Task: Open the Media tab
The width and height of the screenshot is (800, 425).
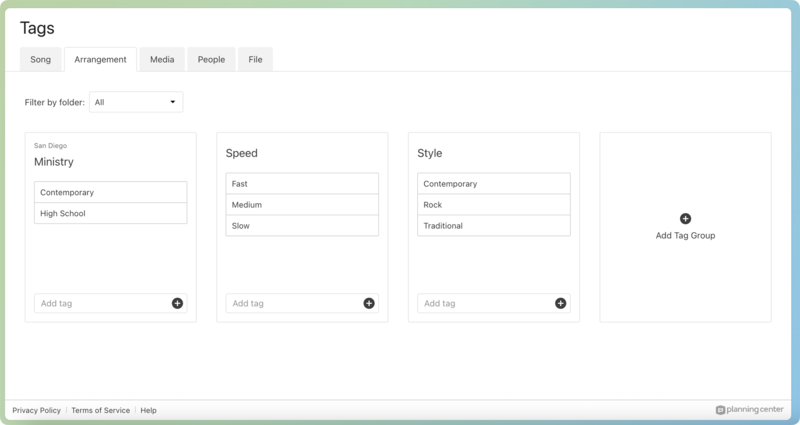Action: click(x=162, y=59)
